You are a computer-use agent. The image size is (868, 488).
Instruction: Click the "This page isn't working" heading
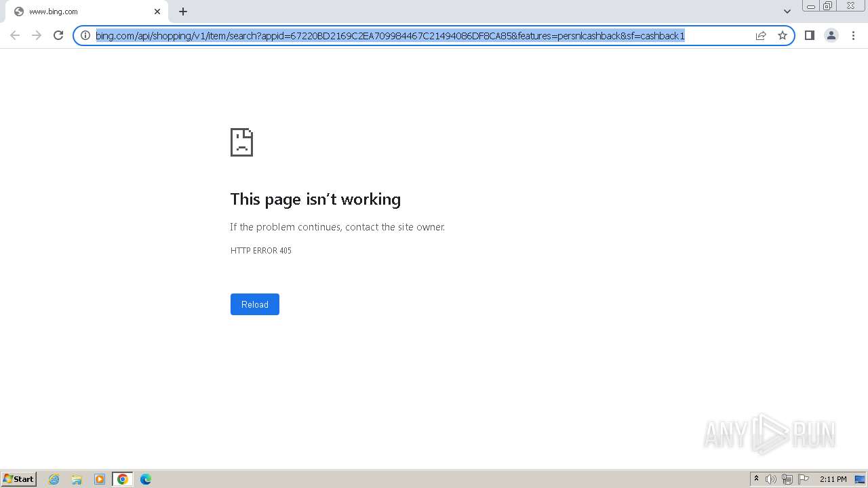click(315, 199)
